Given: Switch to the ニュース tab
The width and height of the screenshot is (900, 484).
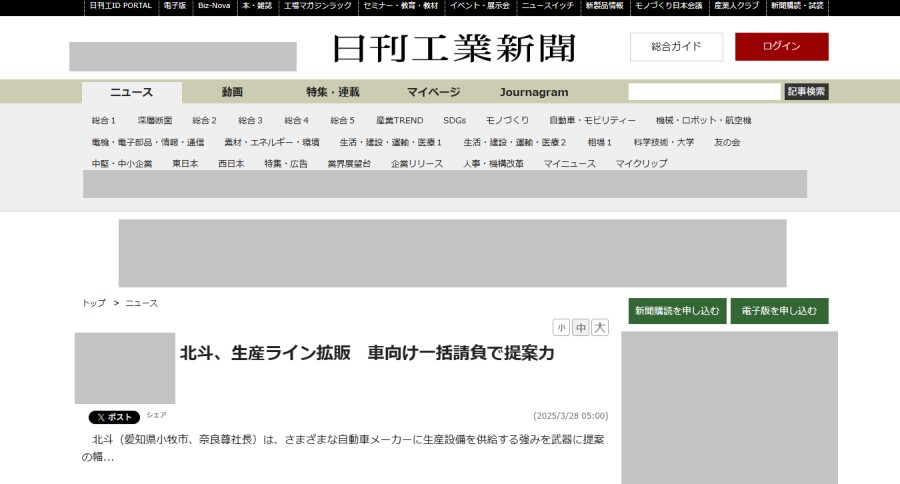Looking at the screenshot, I should [x=131, y=92].
